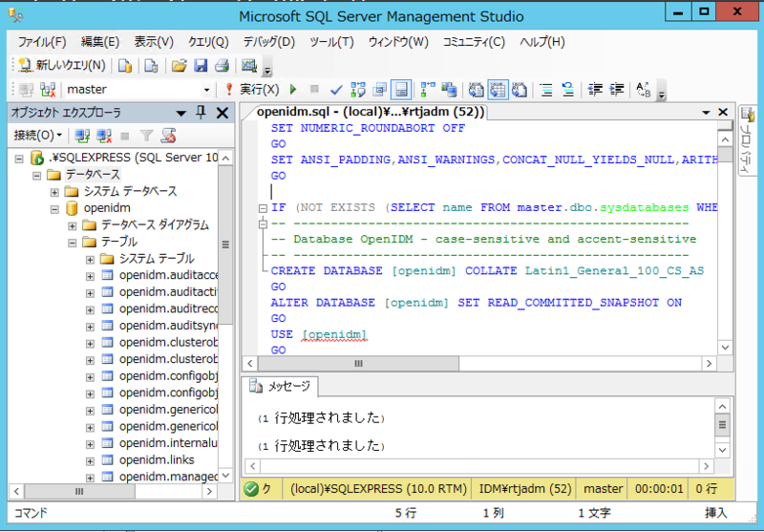Expand the システム データベース folder
764x532 pixels.
(54, 192)
